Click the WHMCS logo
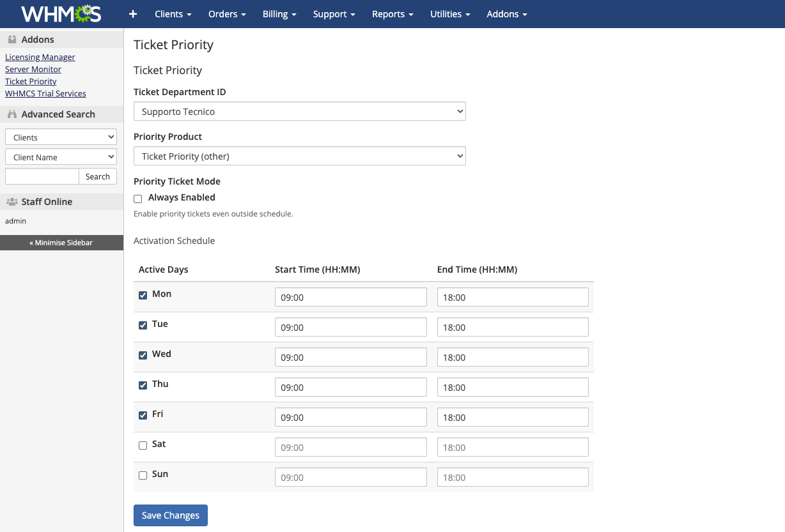This screenshot has width=785, height=532. click(x=61, y=14)
